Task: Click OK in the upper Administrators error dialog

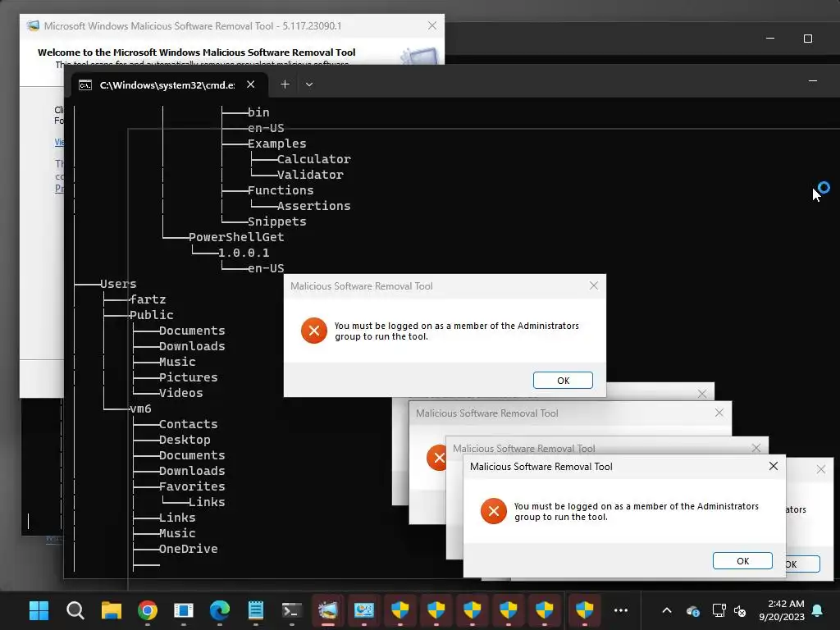Action: [x=563, y=381]
